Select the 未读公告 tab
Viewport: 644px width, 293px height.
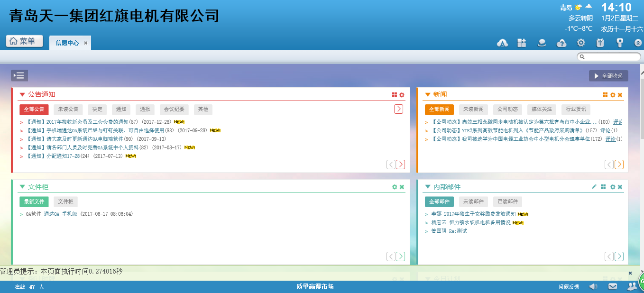coord(68,110)
